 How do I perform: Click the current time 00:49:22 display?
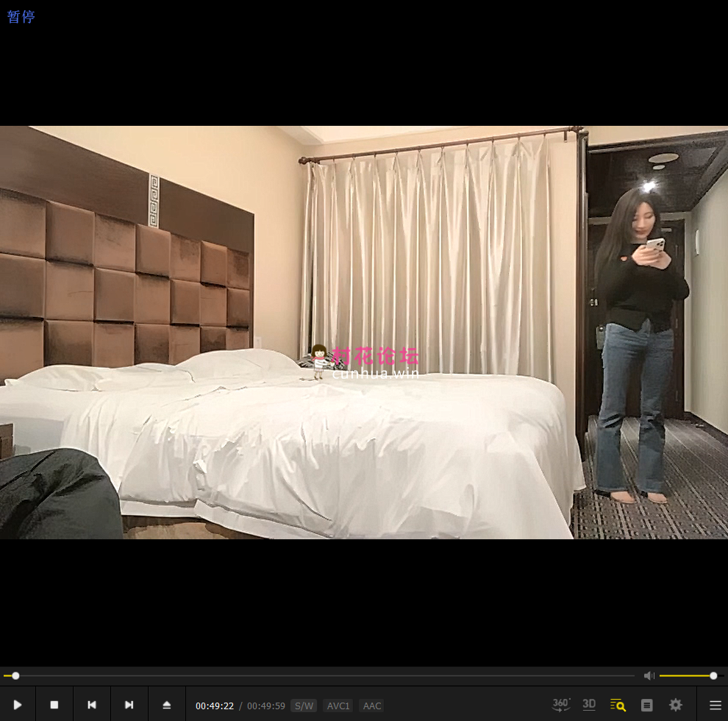click(x=215, y=706)
